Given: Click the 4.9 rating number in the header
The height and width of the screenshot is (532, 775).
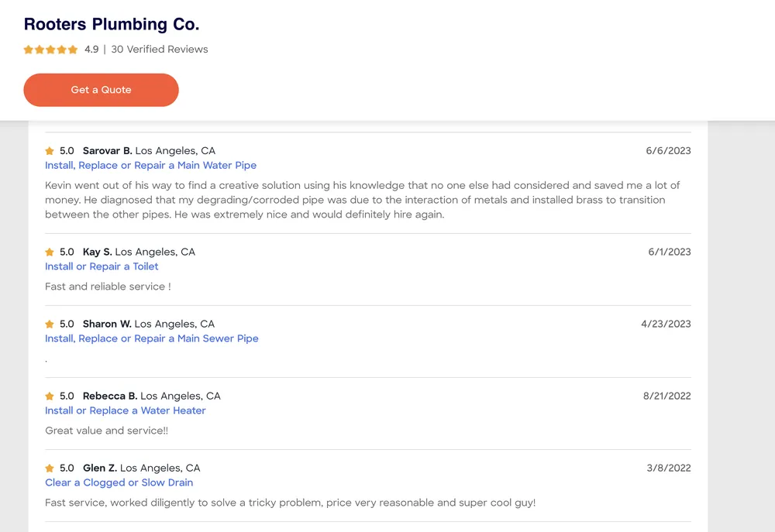Looking at the screenshot, I should 91,50.
